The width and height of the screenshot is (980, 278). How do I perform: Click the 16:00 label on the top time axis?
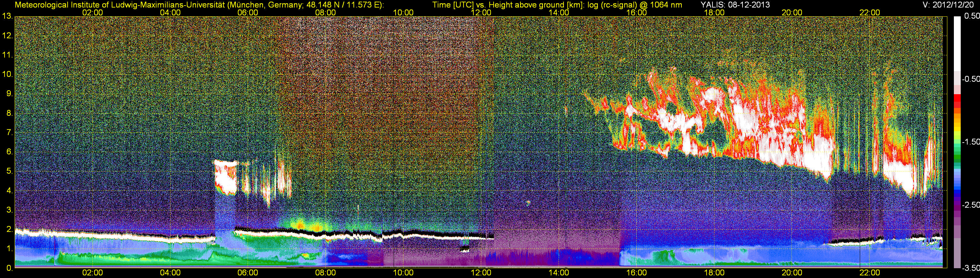[x=636, y=12]
